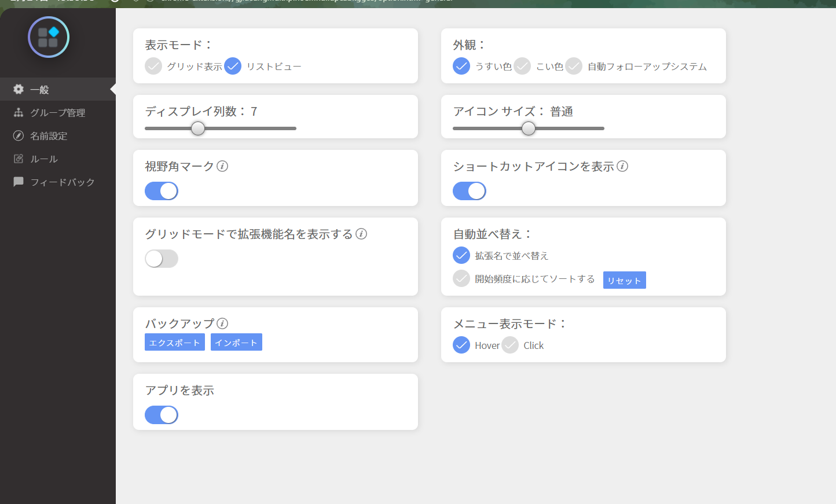Choose 自動フォローアップシステム appearance option
This screenshot has width=836, height=504.
point(574,66)
